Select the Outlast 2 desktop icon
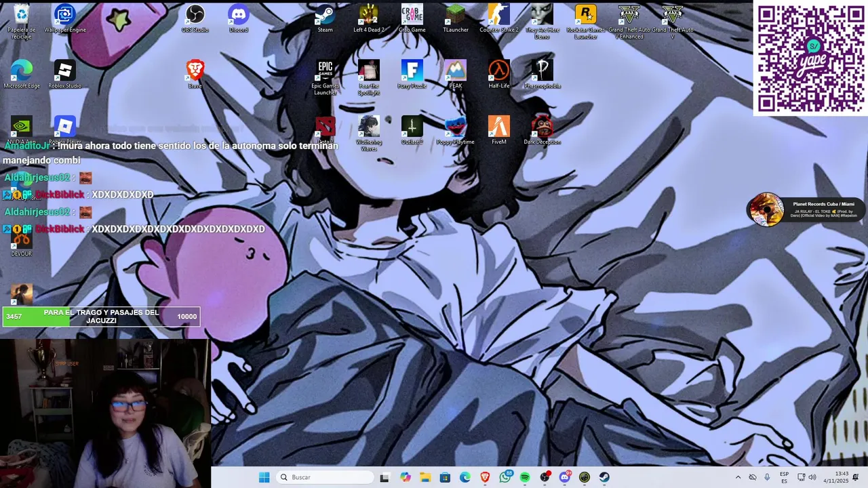This screenshot has height=488, width=868. click(x=412, y=130)
